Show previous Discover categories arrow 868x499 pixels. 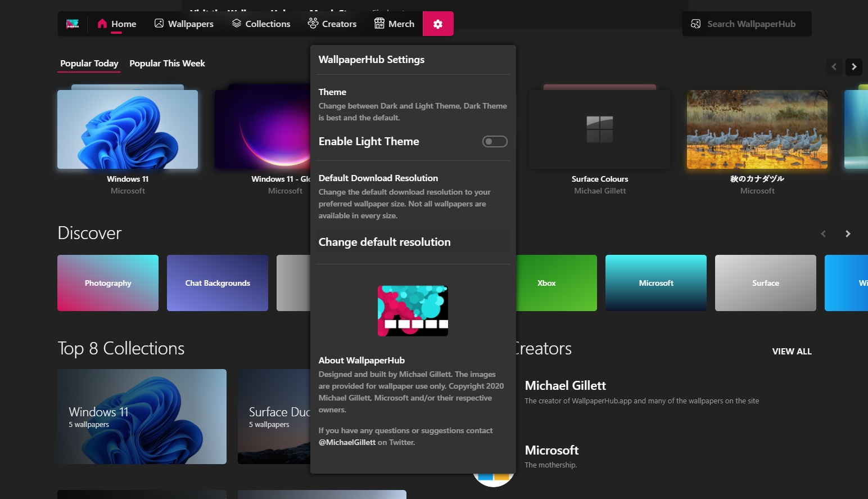click(823, 233)
